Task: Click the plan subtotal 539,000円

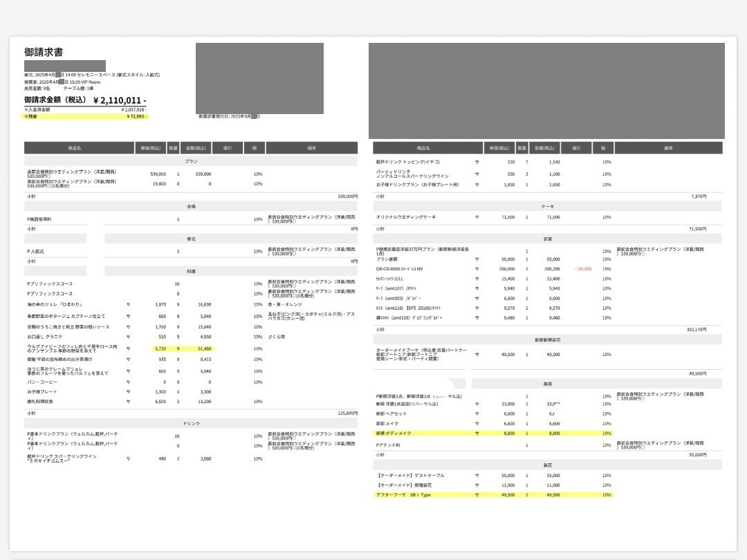Action: pyautogui.click(x=347, y=196)
